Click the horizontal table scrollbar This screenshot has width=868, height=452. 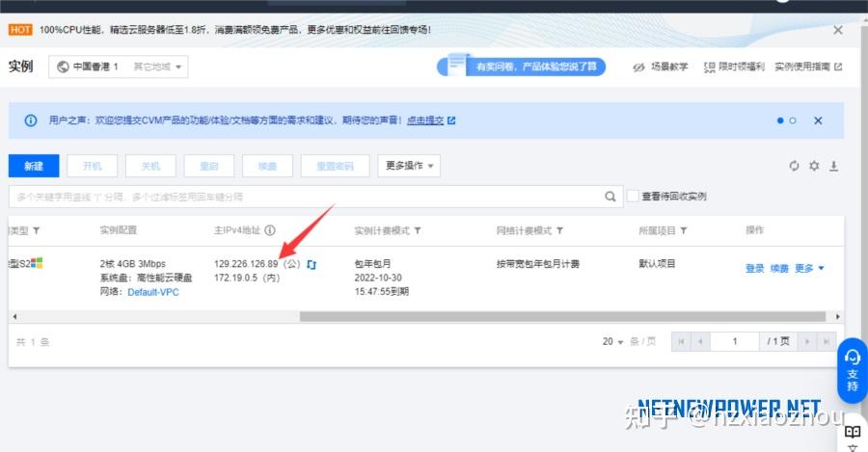[x=562, y=316]
